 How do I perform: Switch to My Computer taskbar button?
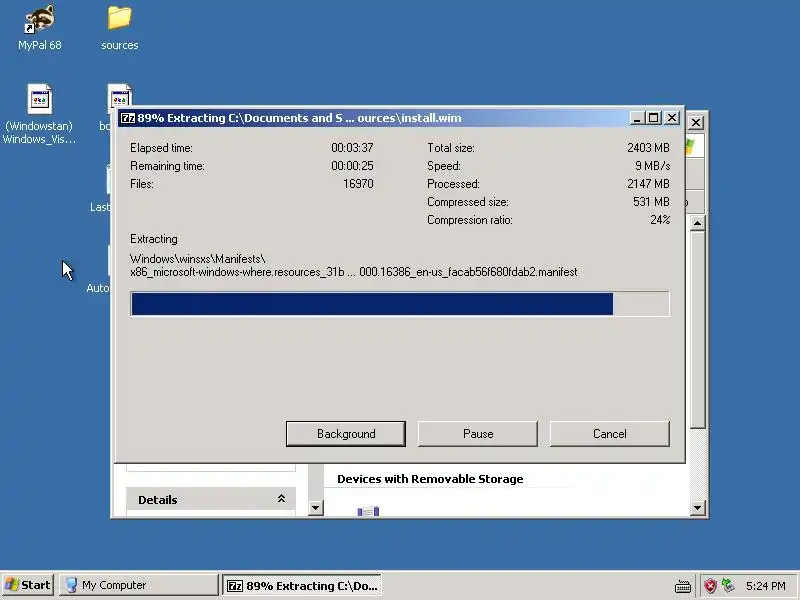coord(139,585)
